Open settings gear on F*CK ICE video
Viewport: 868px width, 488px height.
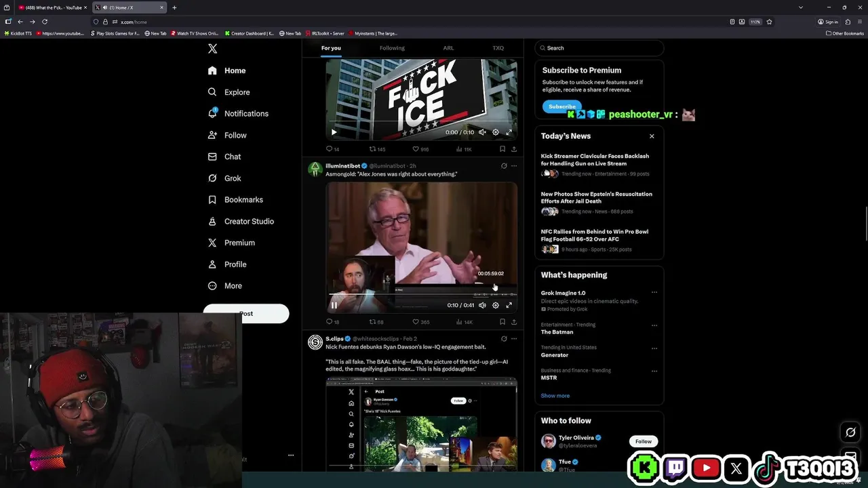pos(496,132)
